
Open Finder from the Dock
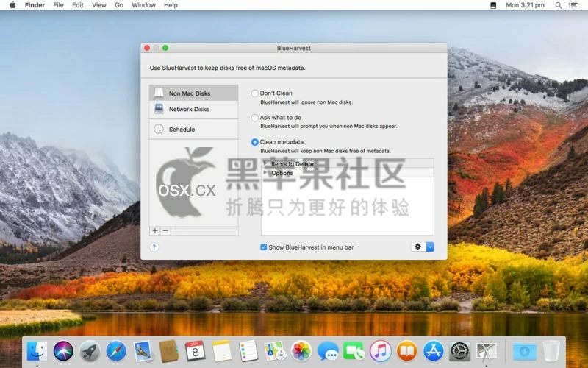click(37, 351)
